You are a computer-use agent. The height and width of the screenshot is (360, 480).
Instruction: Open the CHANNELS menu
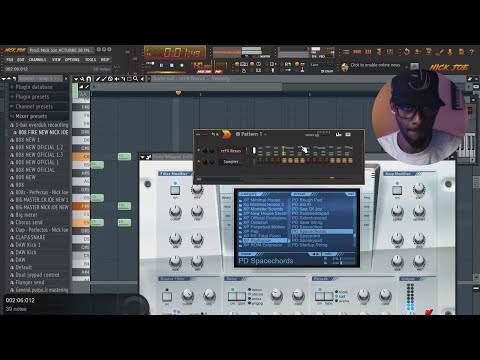tap(37, 60)
